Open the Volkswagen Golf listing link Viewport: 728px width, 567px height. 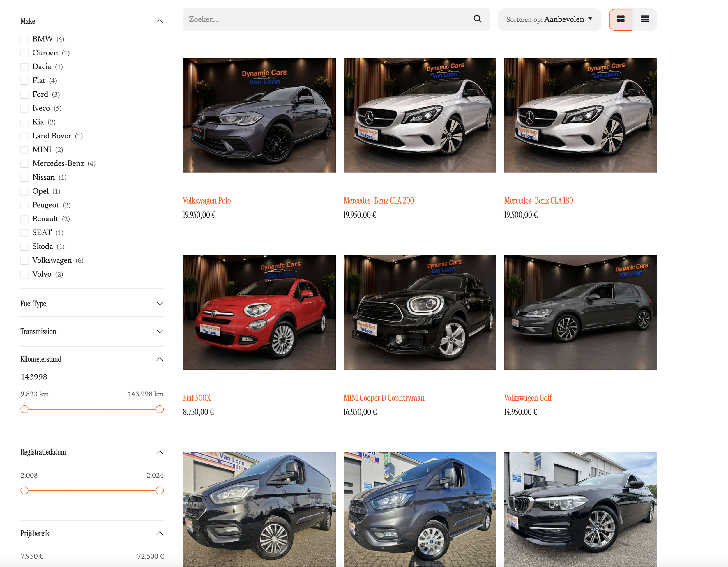coord(528,398)
